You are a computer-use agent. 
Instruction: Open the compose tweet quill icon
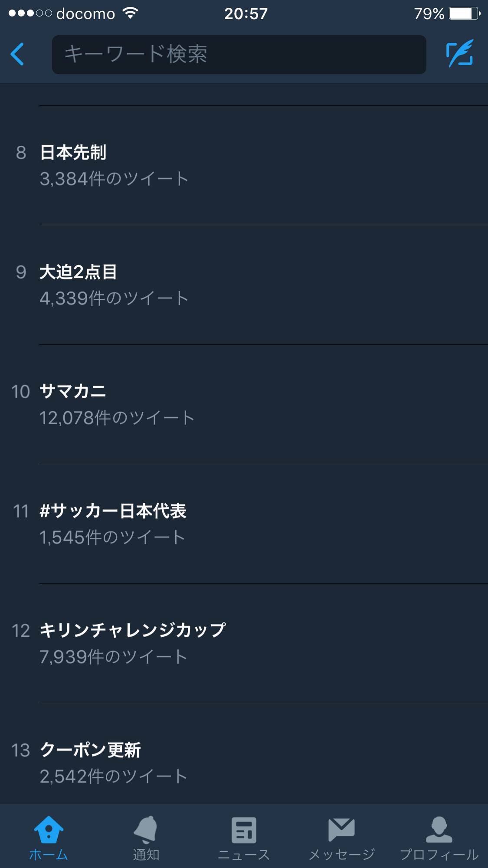click(460, 54)
